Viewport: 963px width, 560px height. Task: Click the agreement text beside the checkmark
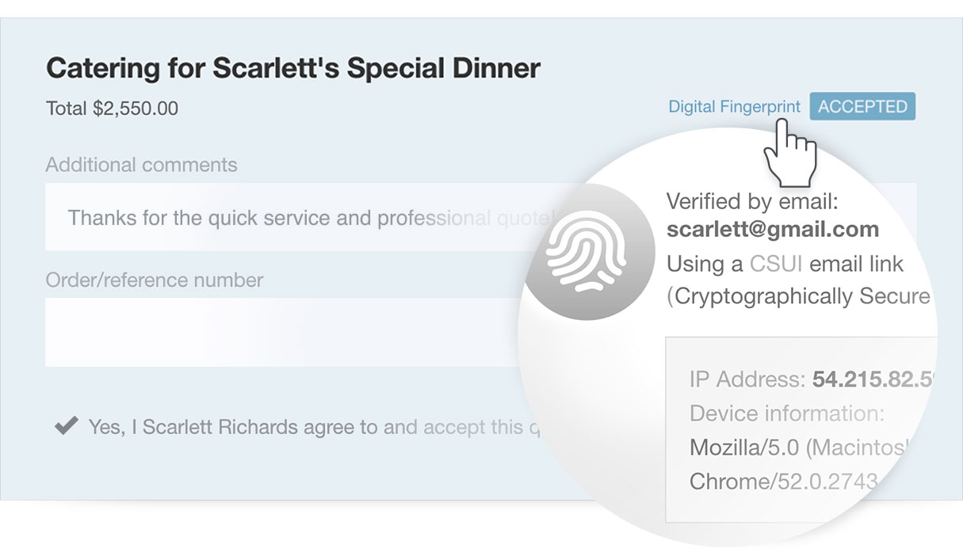pos(315,427)
